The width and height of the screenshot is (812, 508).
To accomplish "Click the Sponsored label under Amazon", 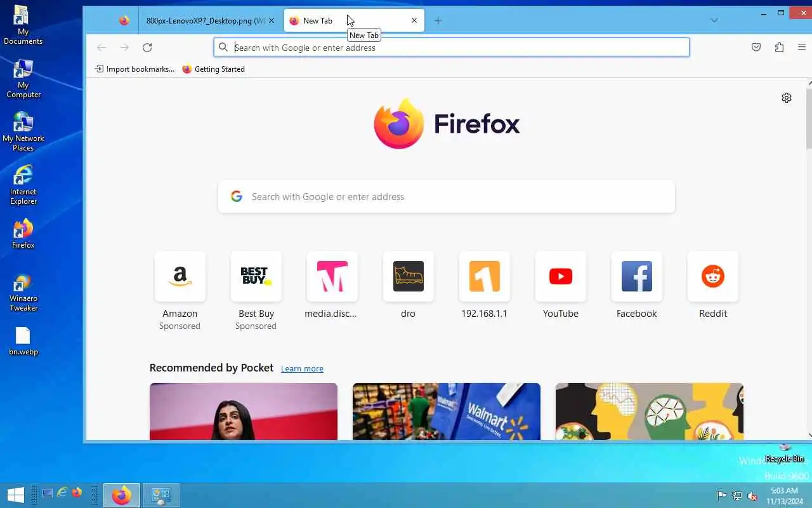I will coord(180,326).
